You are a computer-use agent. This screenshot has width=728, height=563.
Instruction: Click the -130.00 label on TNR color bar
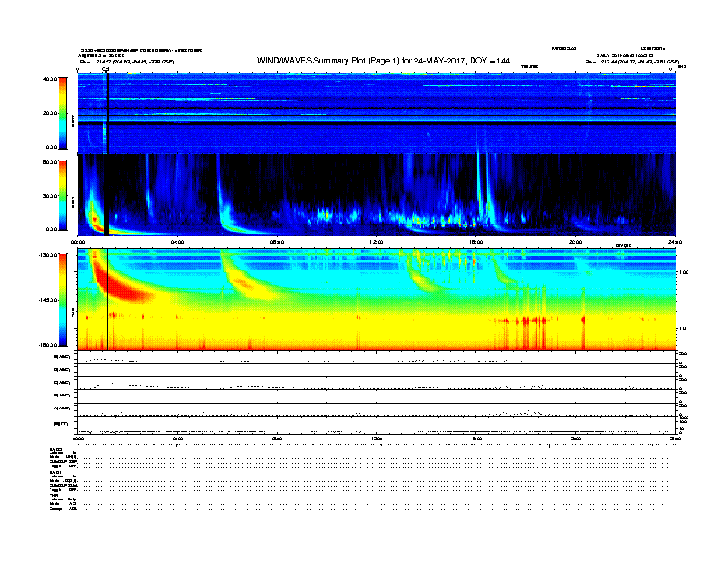pos(49,255)
